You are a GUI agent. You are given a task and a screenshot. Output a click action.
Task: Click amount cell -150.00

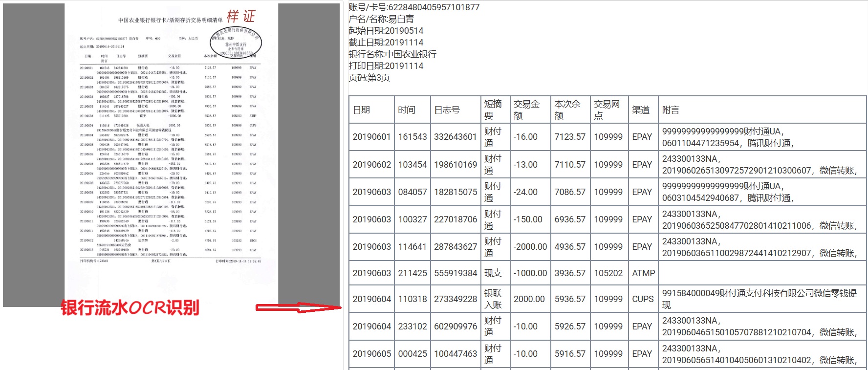pyautogui.click(x=530, y=219)
